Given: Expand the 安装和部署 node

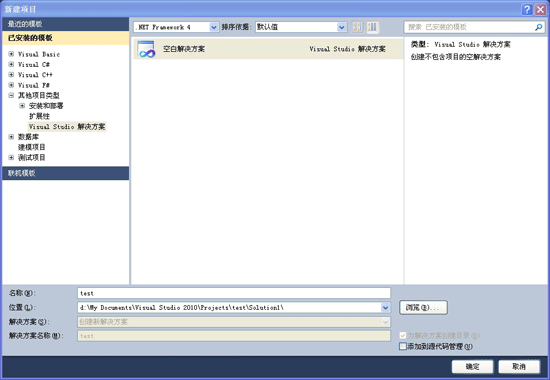Looking at the screenshot, I should (x=22, y=106).
